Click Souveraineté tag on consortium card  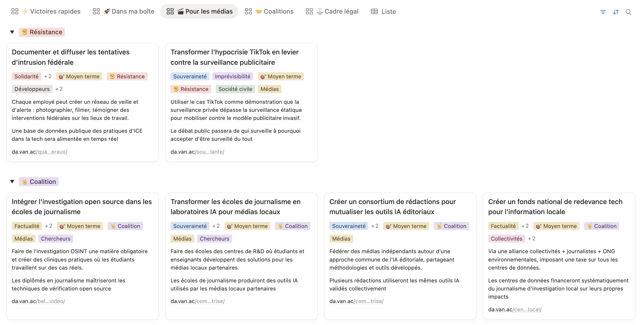click(x=348, y=226)
